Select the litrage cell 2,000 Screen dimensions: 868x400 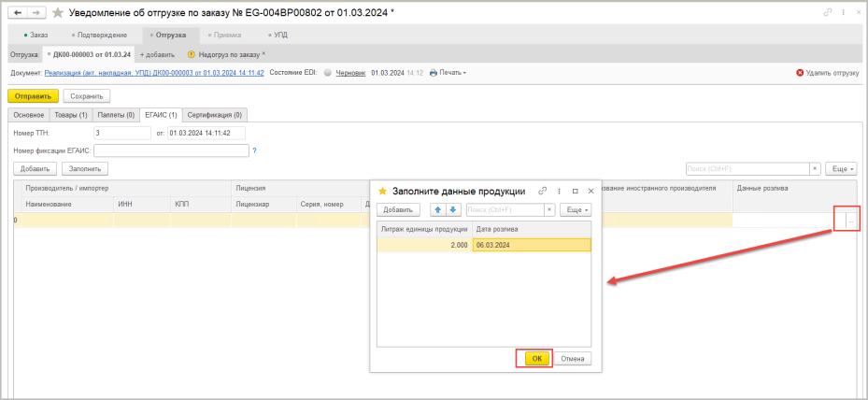(x=424, y=245)
